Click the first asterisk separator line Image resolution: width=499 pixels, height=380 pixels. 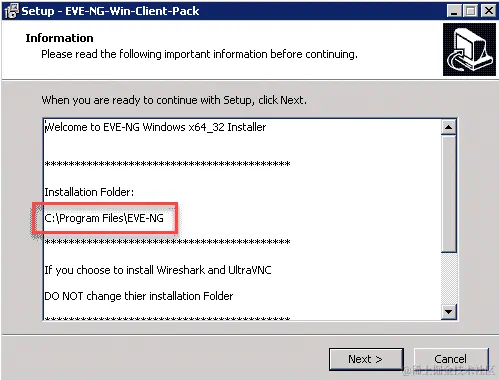(167, 164)
